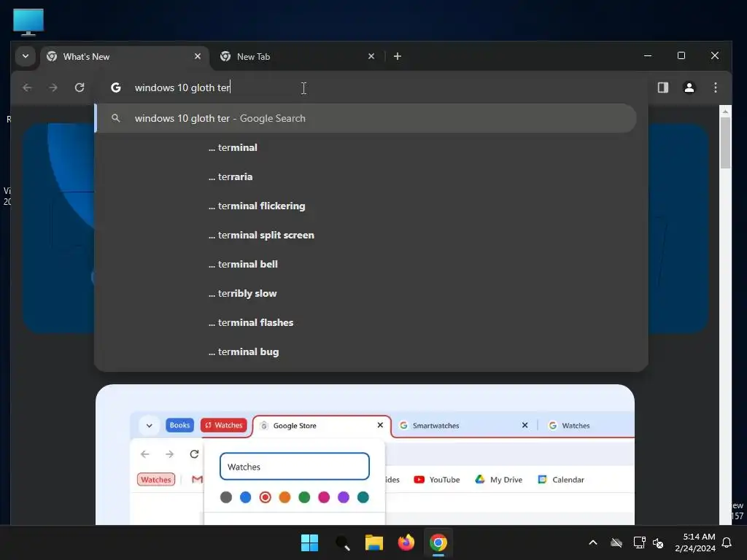Click the Gmail bookmark icon in illustration
Viewport: 747px width, 560px height.
tap(197, 480)
